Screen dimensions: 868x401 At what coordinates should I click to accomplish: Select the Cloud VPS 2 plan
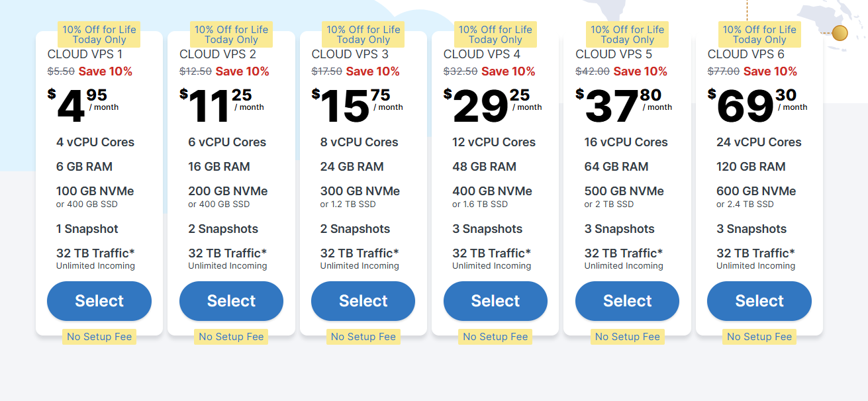pyautogui.click(x=231, y=301)
